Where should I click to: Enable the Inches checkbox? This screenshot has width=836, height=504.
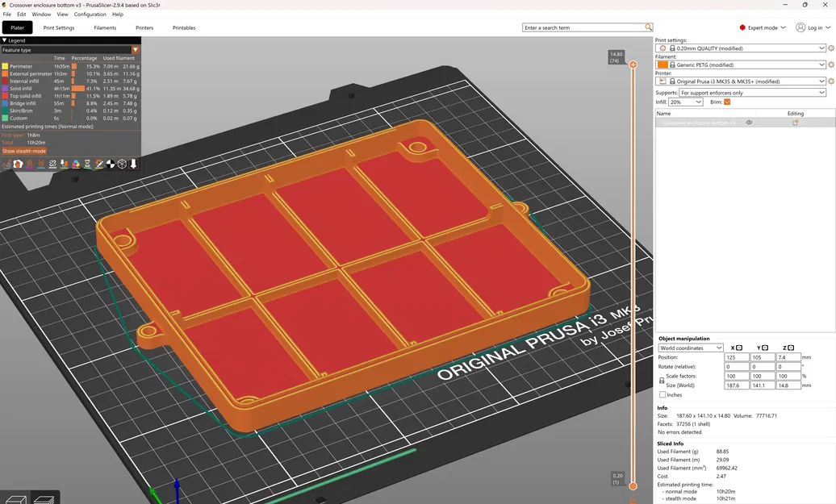click(663, 395)
